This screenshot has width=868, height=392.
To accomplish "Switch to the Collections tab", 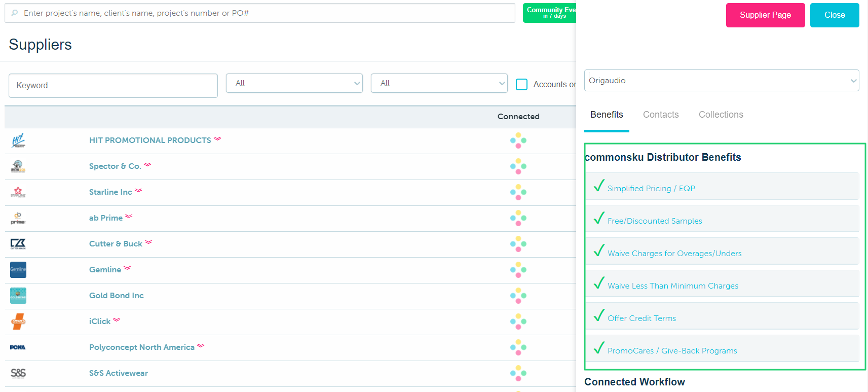I will pyautogui.click(x=721, y=115).
